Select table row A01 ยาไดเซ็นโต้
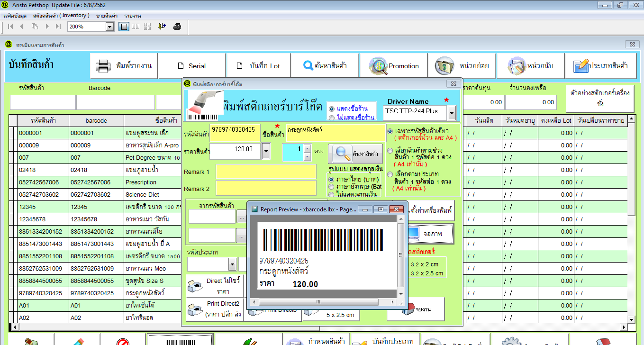 (x=95, y=305)
